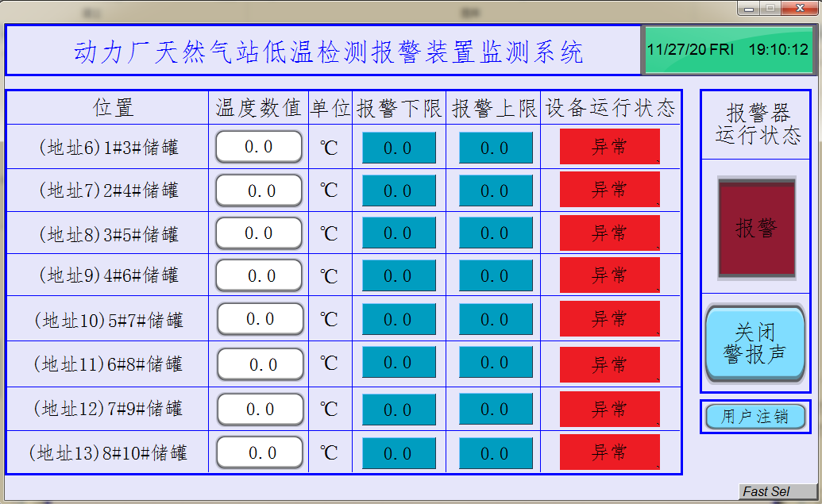Click the 用户注销 logout button
Viewport: 822px width, 504px height.
coord(754,416)
